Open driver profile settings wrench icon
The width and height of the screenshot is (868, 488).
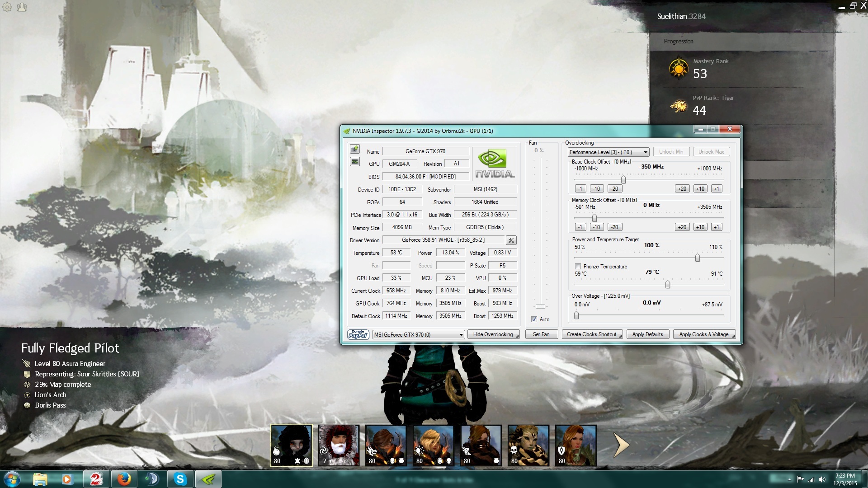click(x=511, y=240)
